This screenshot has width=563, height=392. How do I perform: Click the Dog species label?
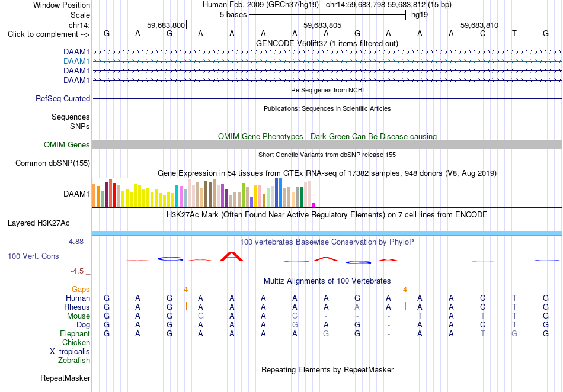tap(84, 325)
